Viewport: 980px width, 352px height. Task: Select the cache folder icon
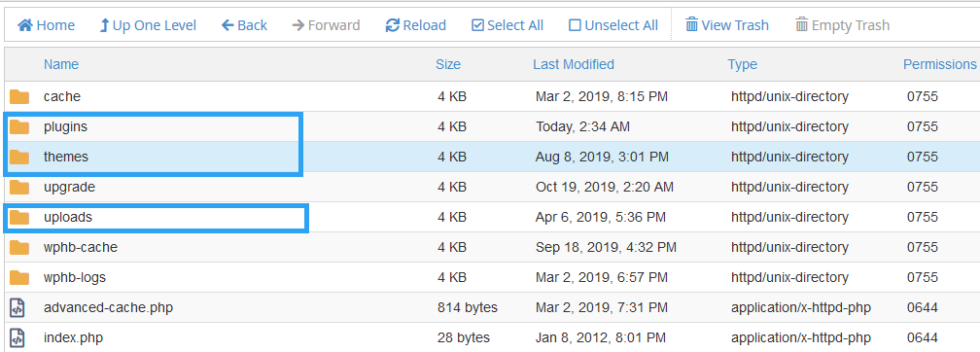19,97
